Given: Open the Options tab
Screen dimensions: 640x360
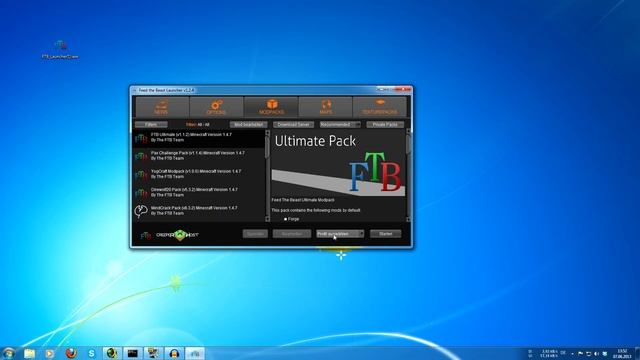Looking at the screenshot, I should [216, 107].
